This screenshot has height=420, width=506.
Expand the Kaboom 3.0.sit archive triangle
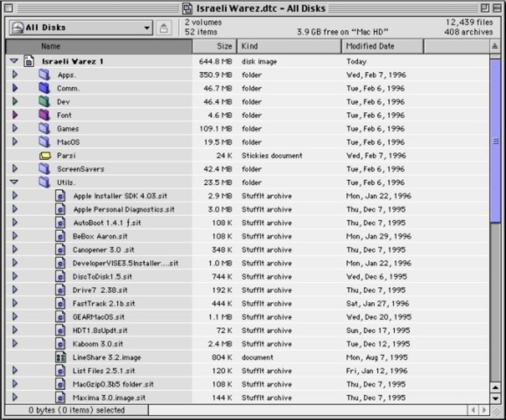click(x=15, y=343)
